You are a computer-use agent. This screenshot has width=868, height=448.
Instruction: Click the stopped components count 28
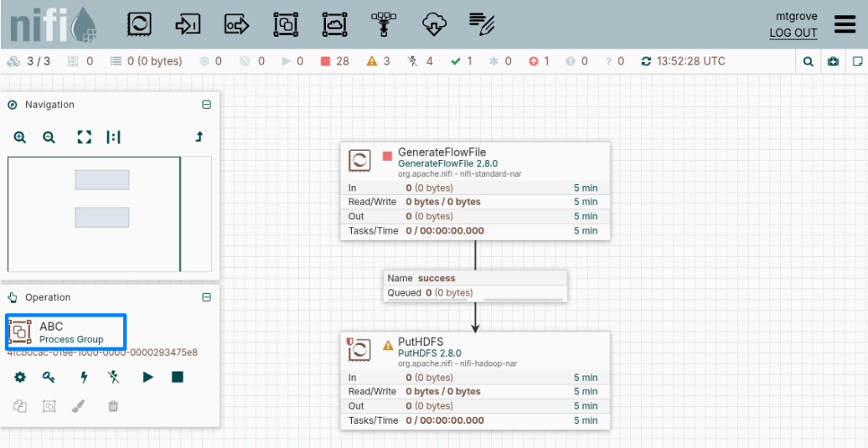click(335, 61)
